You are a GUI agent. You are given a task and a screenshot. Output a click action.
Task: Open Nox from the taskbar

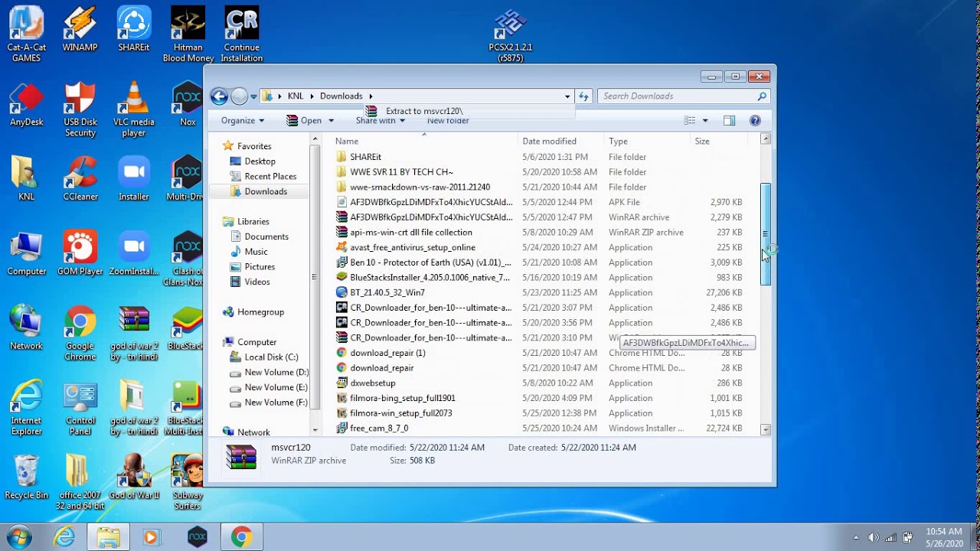pos(198,537)
